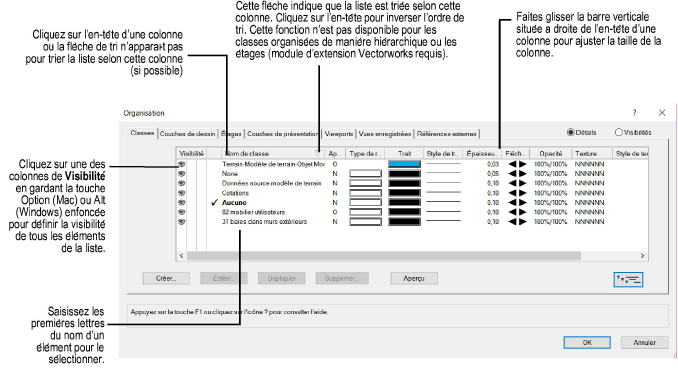This screenshot has width=678, height=368.
Task: Toggle visibility eye for Terrain-Modèle de terrain class
Action: 182,164
